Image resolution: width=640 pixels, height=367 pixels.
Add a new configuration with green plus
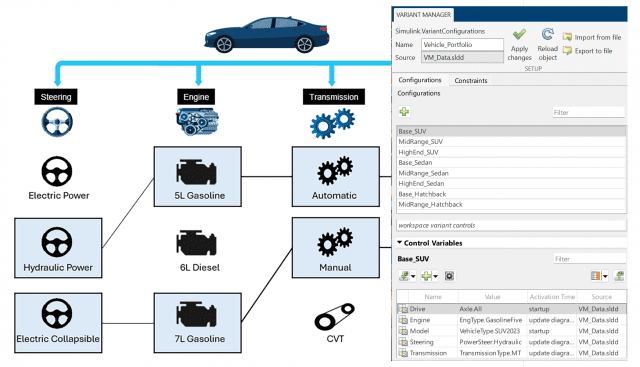point(404,112)
